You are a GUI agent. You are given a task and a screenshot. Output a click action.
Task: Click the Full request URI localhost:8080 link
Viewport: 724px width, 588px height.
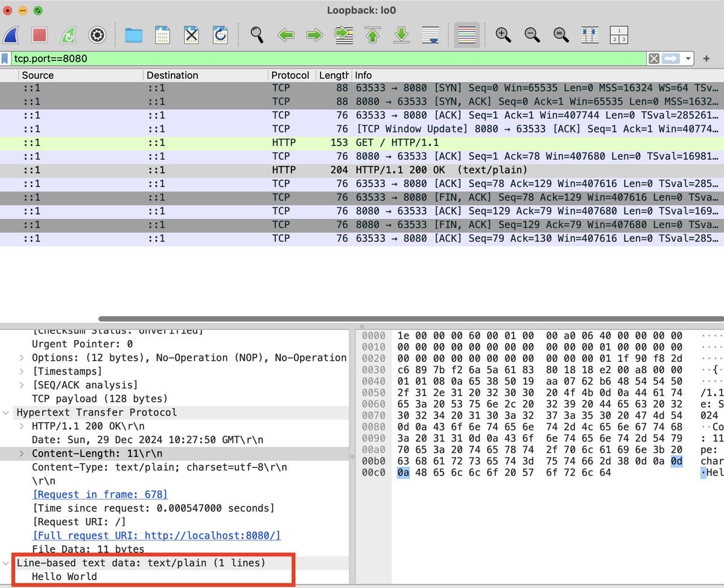click(x=156, y=536)
